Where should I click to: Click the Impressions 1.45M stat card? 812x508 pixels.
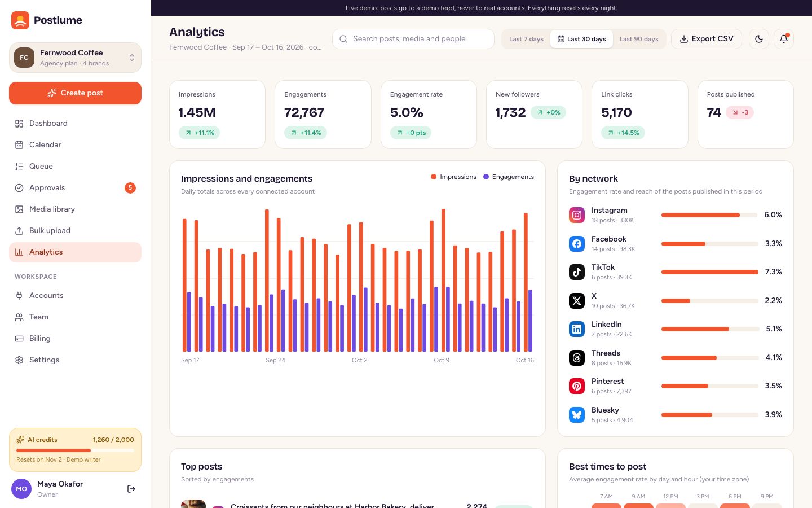[x=217, y=115]
